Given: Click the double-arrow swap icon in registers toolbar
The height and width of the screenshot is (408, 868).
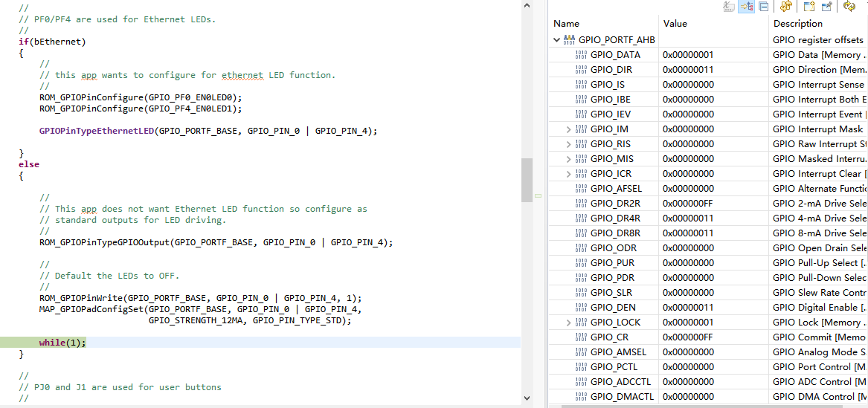Looking at the screenshot, I should (785, 7).
